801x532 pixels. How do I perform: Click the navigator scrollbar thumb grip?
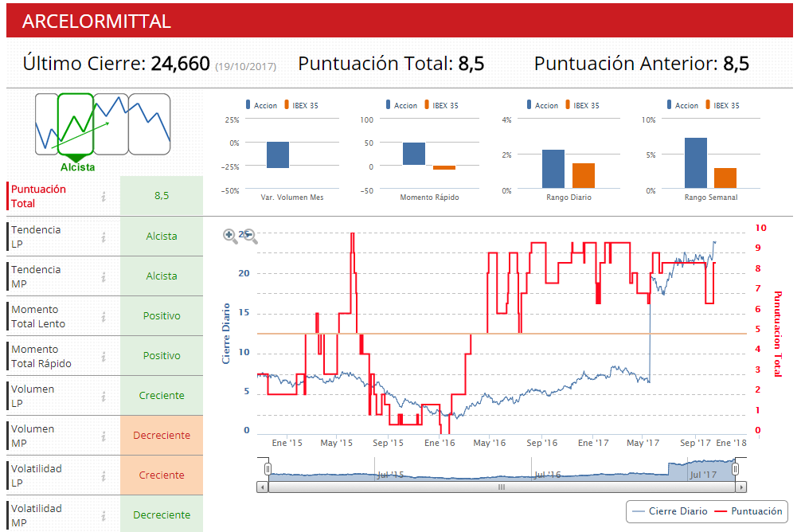point(502,487)
